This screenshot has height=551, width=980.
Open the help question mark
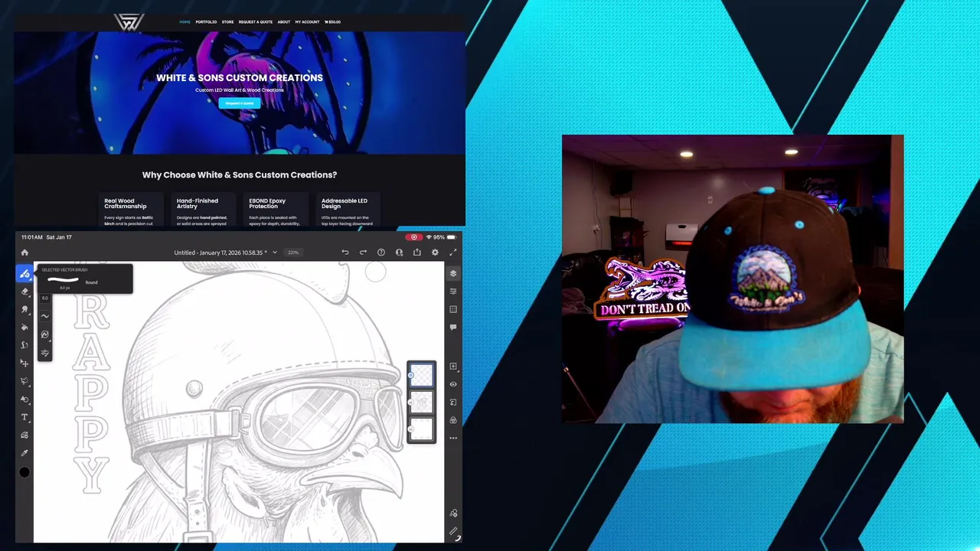pos(381,253)
